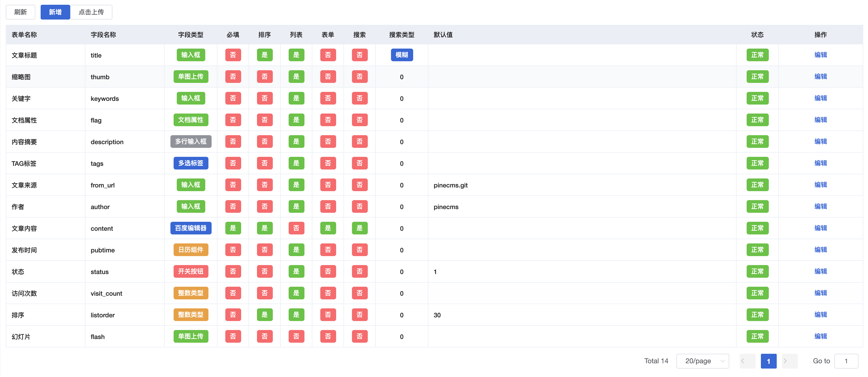Toggle 列表 tag in flash row
Screen dimensions: 868x377
[296, 337]
